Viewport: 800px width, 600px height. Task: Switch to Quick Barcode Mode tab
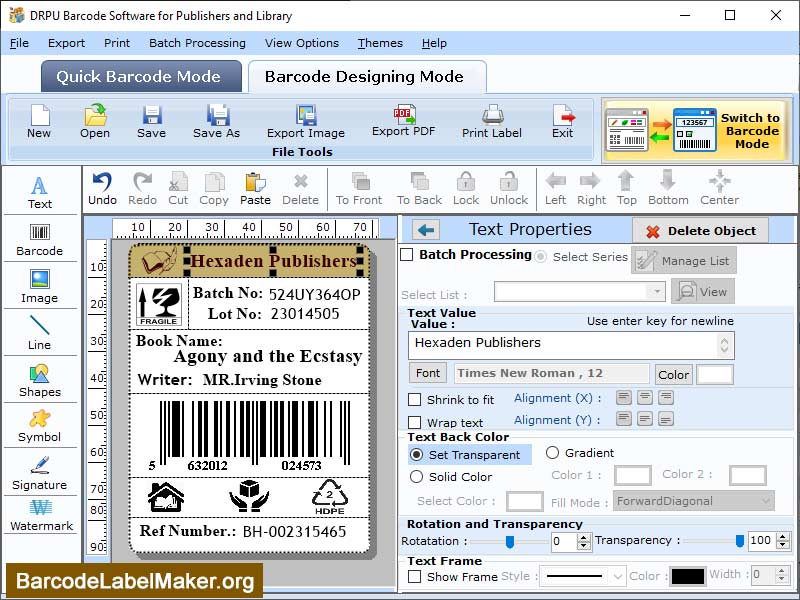[x=140, y=76]
